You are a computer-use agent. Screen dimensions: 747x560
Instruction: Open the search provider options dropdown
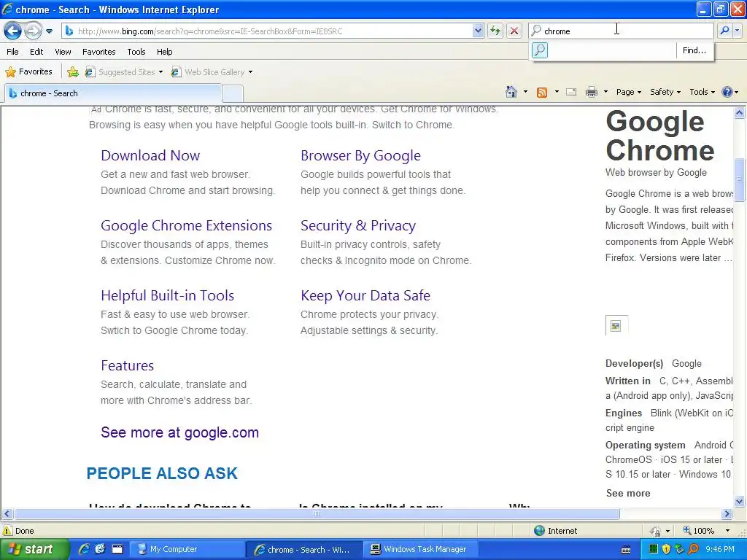click(738, 31)
